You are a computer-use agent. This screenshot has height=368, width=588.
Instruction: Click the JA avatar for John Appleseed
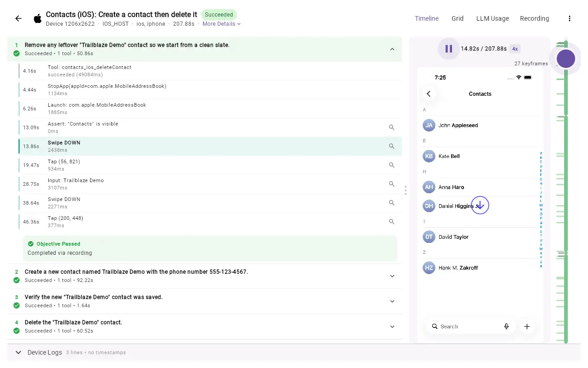coord(429,125)
